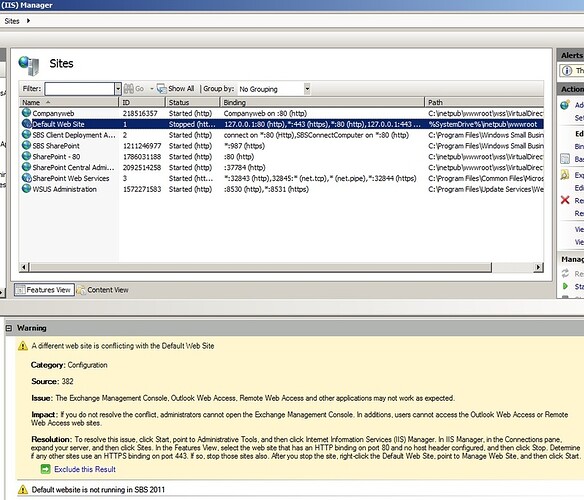Select the Default Web Site row name

pos(58,124)
